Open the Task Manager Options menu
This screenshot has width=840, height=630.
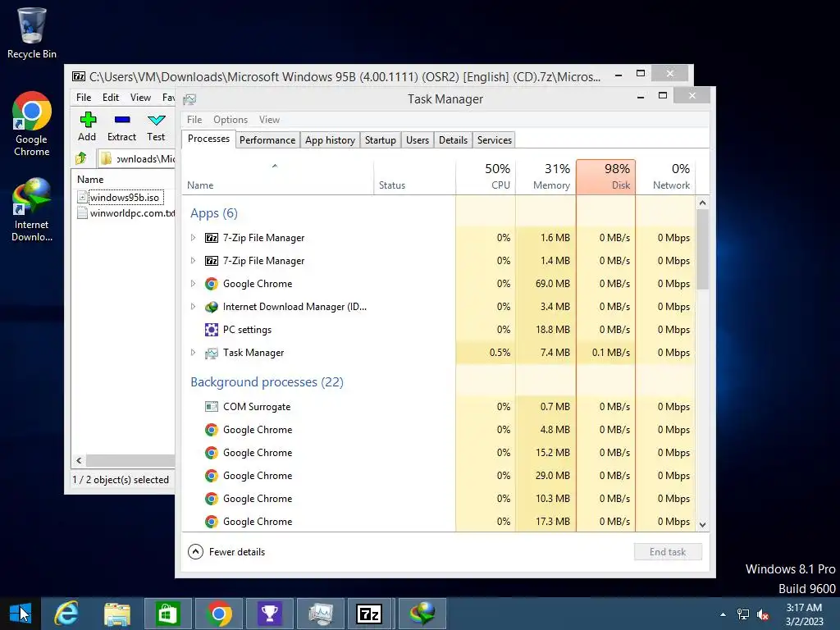231,120
